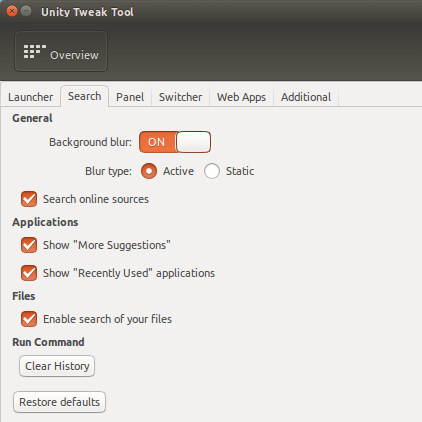
Task: Close the Unity Tweak Tool window
Action: pyautogui.click(x=12, y=11)
